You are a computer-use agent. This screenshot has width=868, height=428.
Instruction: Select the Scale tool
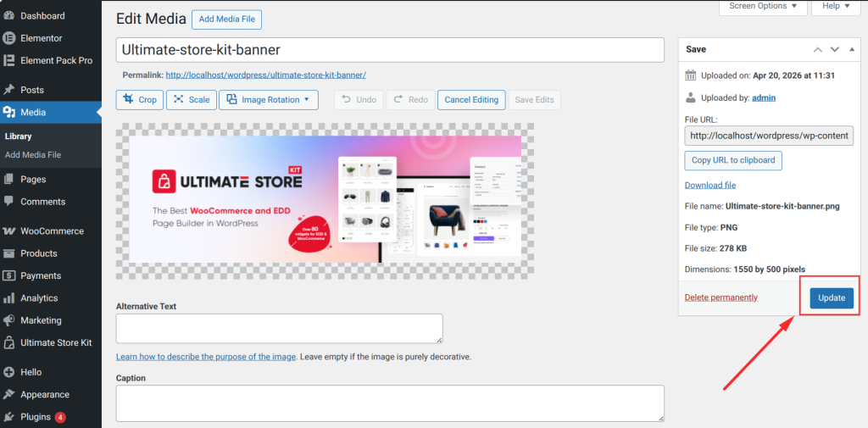pos(192,100)
